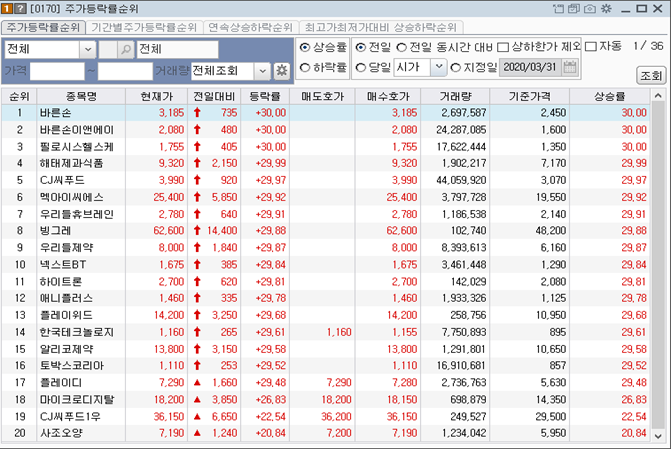This screenshot has height=449, width=671.
Task: Click the maximum 가격 input field
Action: (125, 71)
